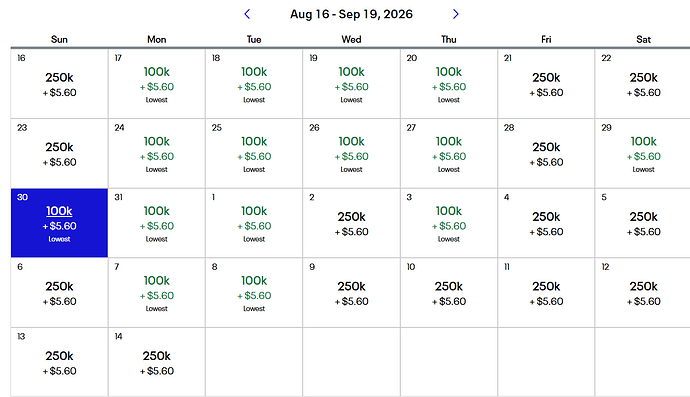The image size is (690, 397).
Task: Pick August 20 with 100k lowest
Action: click(449, 84)
